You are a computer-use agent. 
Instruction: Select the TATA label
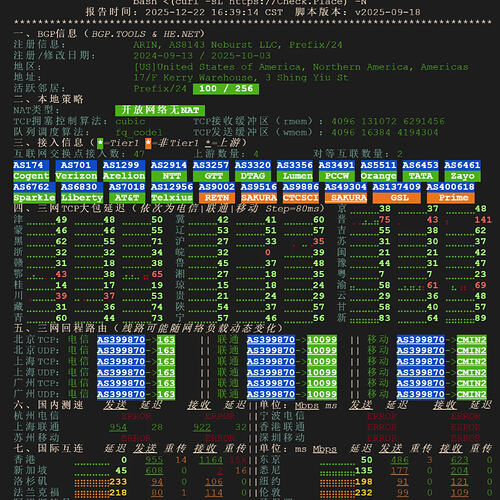point(420,176)
